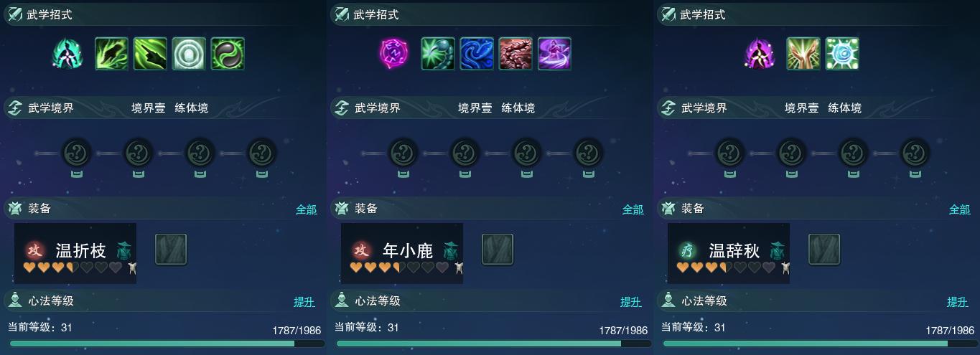
Task: Select the 年小鹿 attack character card
Action: 402,253
